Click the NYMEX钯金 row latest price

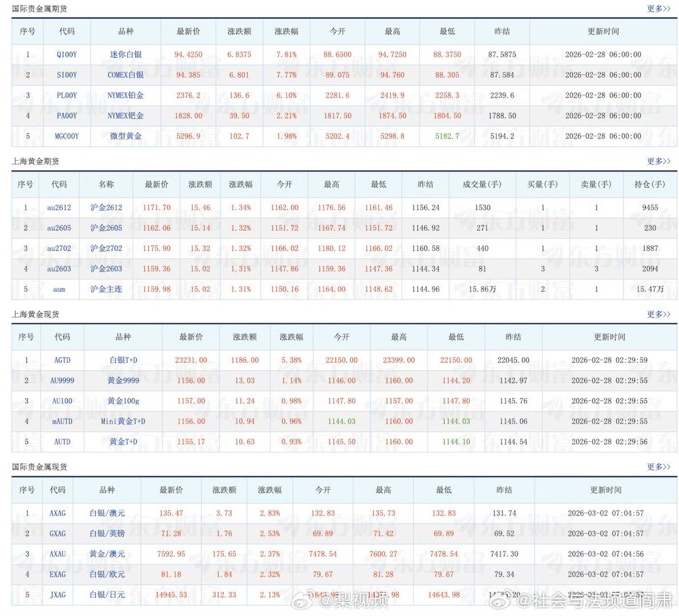click(x=188, y=116)
